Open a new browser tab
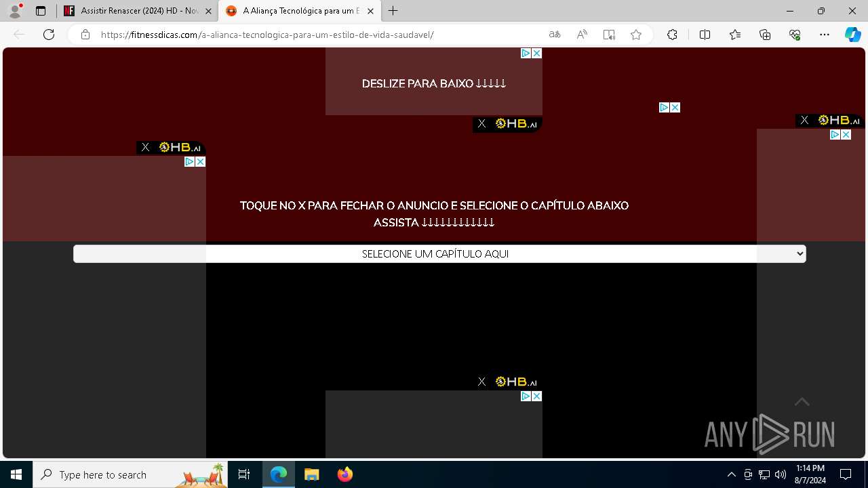The height and width of the screenshot is (488, 868). click(x=393, y=11)
